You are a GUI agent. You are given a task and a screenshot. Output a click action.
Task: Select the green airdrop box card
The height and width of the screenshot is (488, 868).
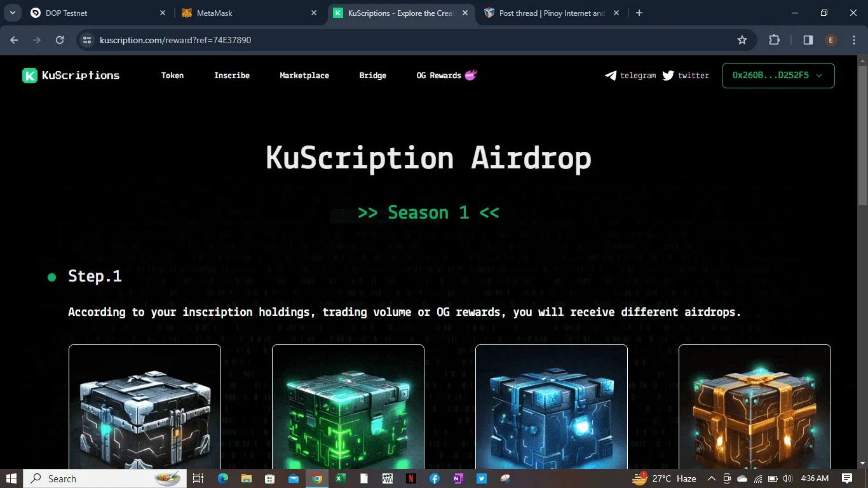tap(348, 407)
